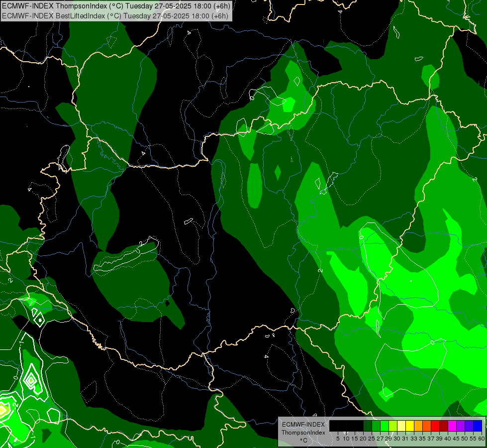Click the °C unit label in legend
The width and height of the screenshot is (487, 448).
pos(304,440)
